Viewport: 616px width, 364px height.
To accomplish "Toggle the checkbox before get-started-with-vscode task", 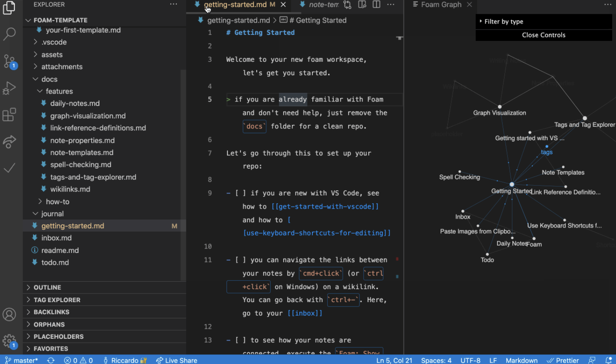I will point(240,193).
